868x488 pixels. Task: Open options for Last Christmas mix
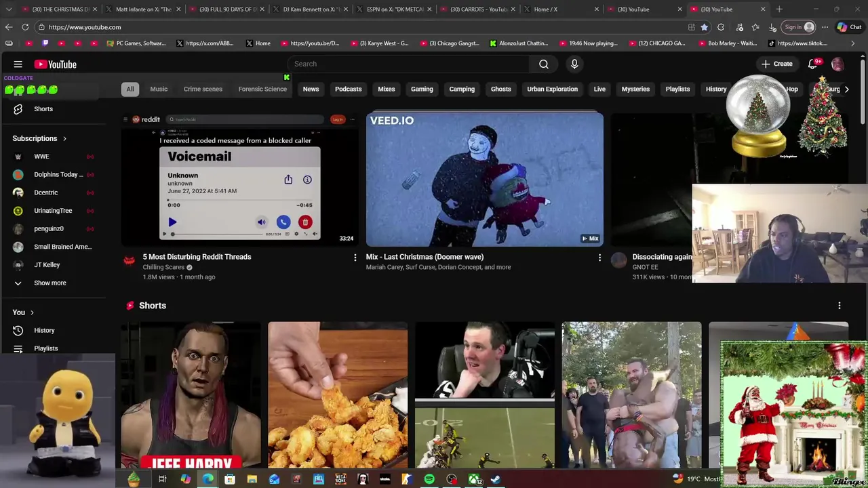(x=599, y=258)
